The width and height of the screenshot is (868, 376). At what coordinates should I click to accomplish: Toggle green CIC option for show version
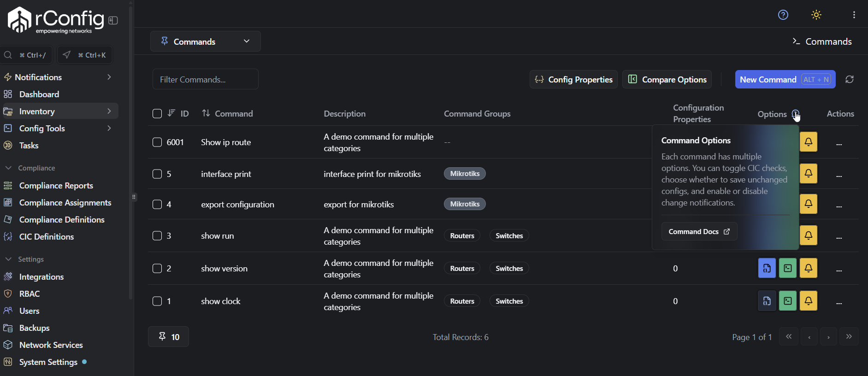[x=788, y=268]
